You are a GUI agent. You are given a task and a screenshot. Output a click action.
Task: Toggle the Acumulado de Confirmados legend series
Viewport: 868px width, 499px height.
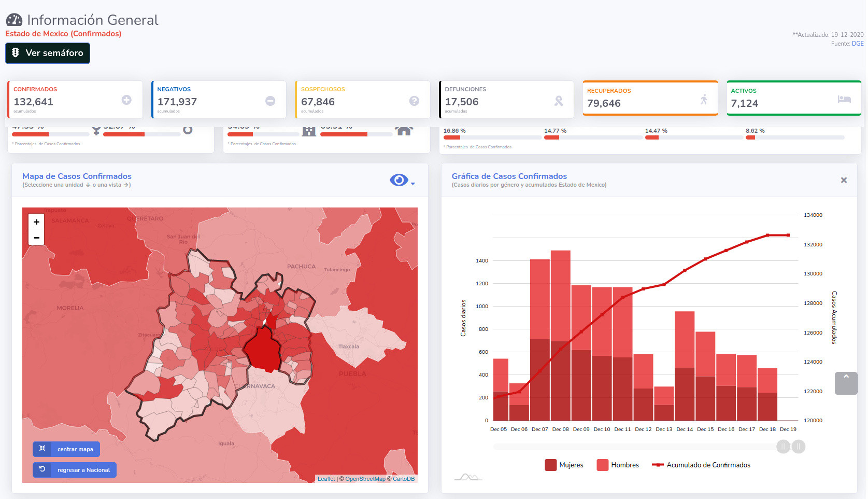click(x=701, y=465)
